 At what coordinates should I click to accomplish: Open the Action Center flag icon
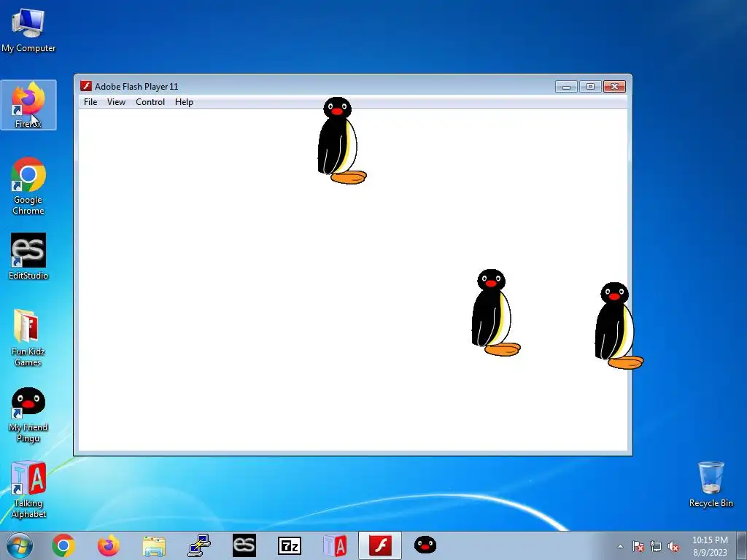click(638, 546)
